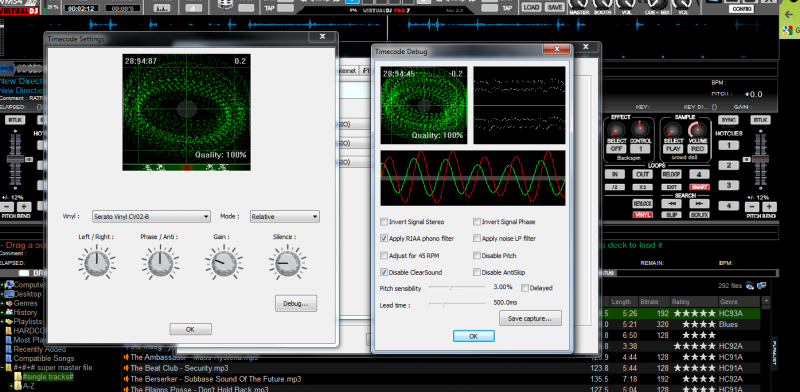Click the pitch bend minus button on right deck

tap(752, 207)
